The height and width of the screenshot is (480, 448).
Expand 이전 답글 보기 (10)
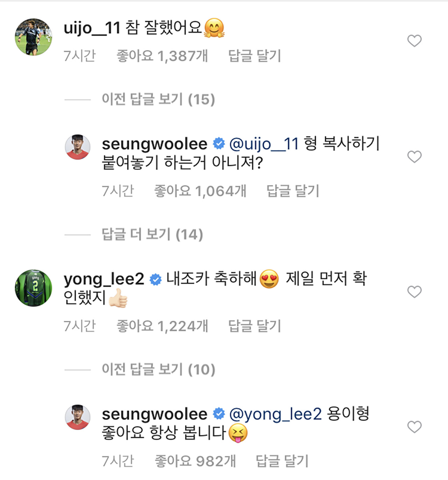click(x=158, y=370)
